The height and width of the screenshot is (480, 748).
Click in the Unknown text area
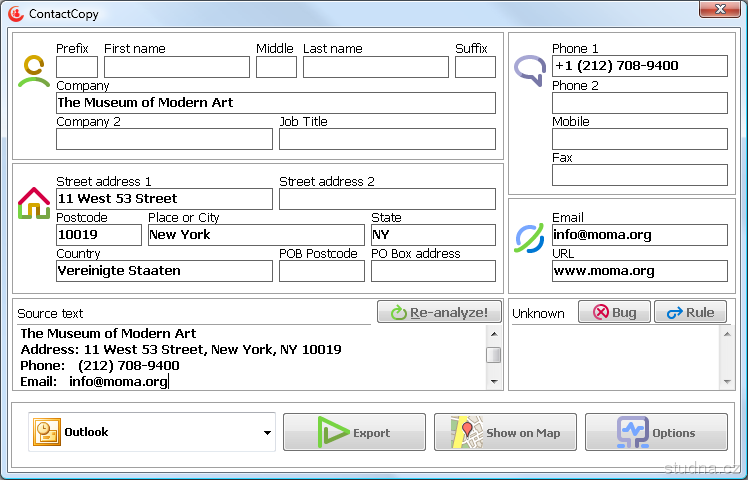(x=615, y=357)
